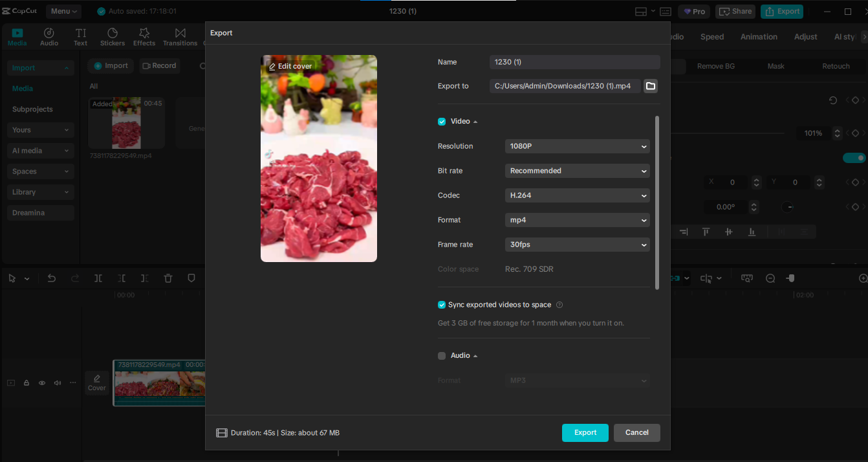This screenshot has height=462, width=868.
Task: Switch to the Speed tab
Action: [x=712, y=37]
